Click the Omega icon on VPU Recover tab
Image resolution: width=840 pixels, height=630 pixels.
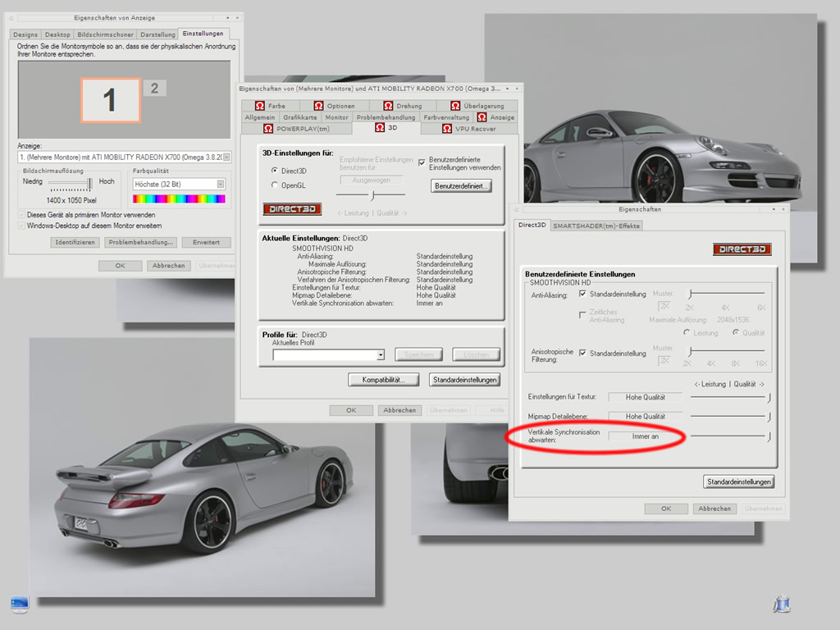click(x=446, y=129)
